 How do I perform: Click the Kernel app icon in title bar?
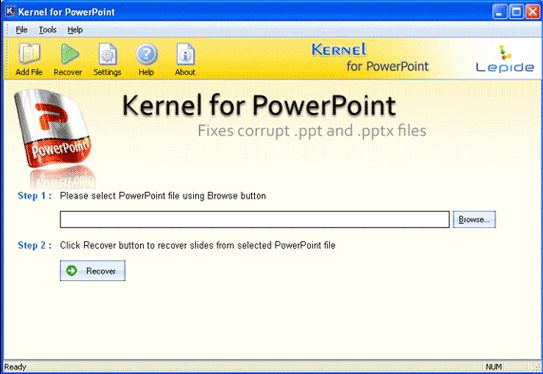(x=10, y=11)
